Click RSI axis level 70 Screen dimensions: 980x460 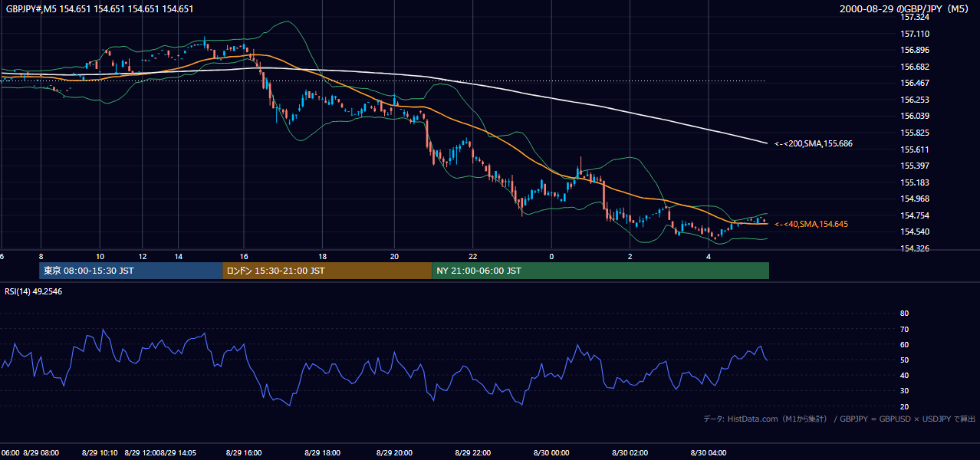904,329
